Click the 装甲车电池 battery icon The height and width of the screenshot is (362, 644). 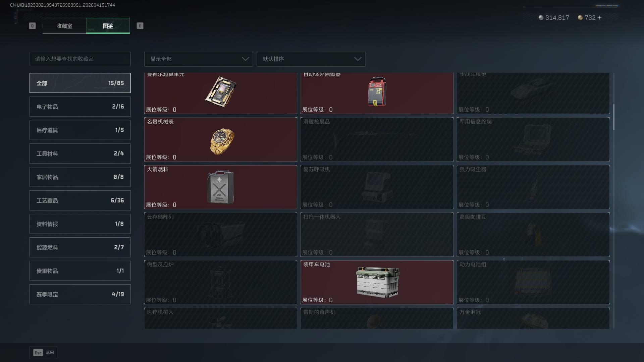pyautogui.click(x=378, y=282)
